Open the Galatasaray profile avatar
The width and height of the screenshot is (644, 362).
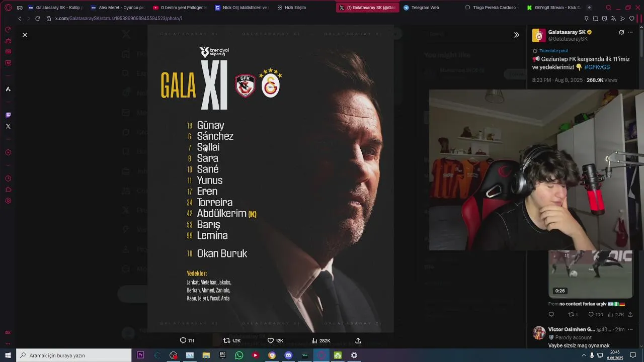539,35
